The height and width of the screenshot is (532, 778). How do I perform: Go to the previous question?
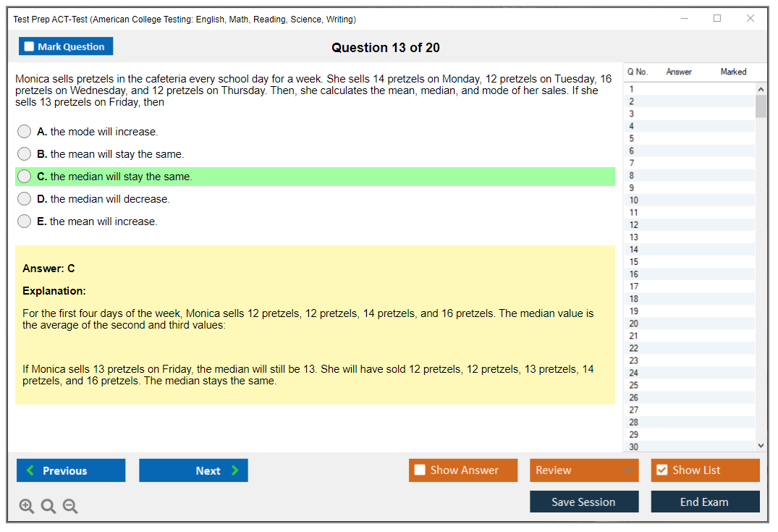(x=71, y=470)
